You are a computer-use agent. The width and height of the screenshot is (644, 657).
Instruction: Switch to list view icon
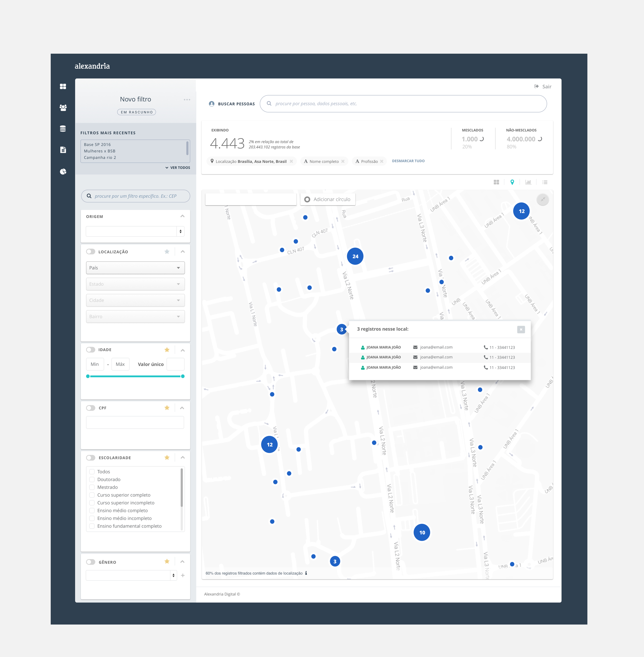coord(545,182)
